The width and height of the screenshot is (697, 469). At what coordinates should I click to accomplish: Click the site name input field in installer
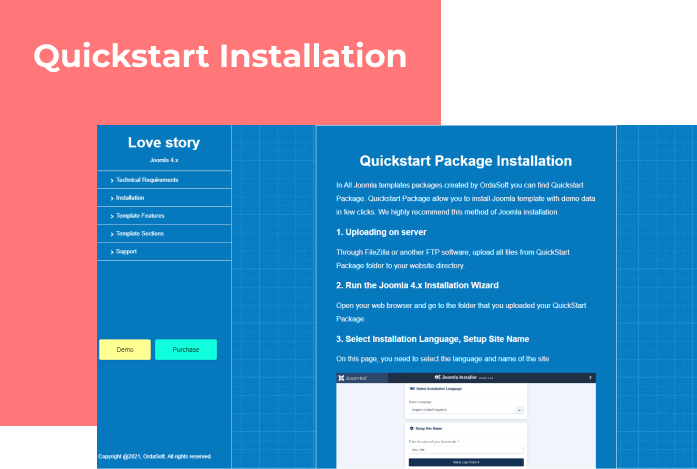tap(466, 449)
